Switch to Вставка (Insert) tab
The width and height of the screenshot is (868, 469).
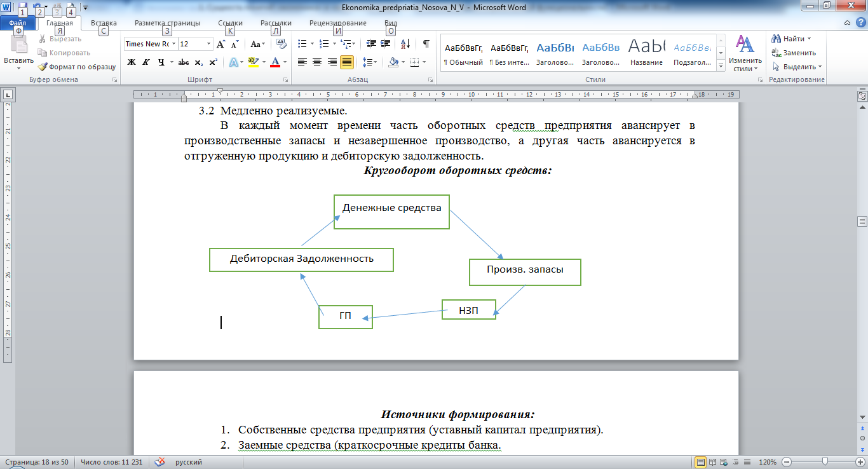click(104, 23)
